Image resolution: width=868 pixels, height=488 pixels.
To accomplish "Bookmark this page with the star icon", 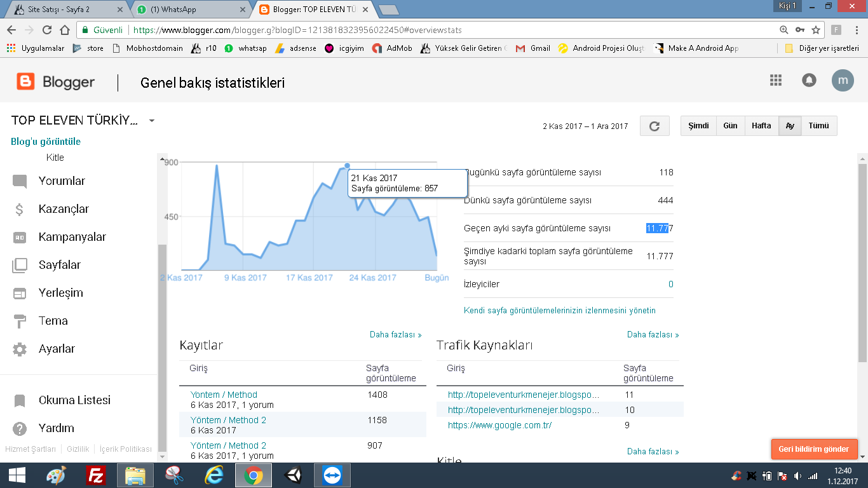I will (816, 30).
